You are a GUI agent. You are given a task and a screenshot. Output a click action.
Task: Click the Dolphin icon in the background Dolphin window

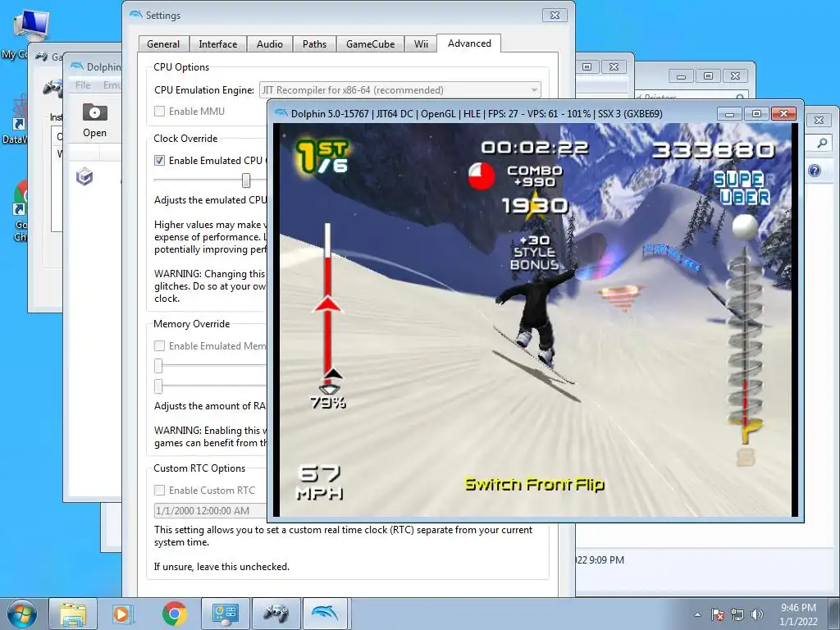coord(77,66)
